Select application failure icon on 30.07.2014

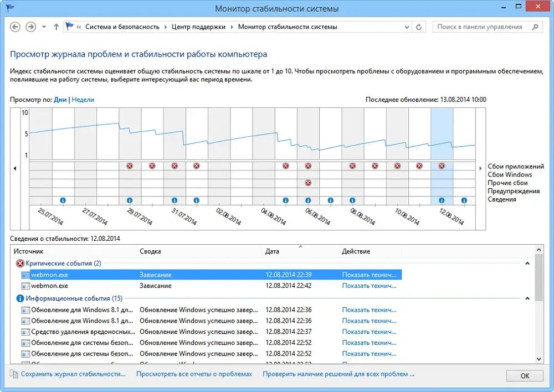pyautogui.click(x=152, y=166)
